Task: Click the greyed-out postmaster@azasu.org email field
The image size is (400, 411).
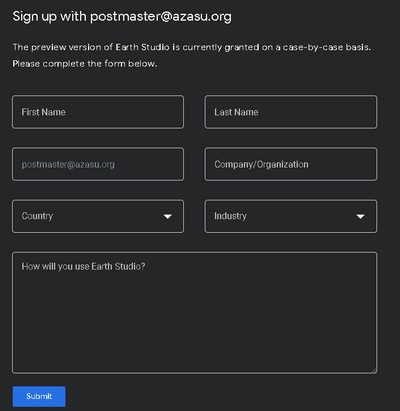Action: [x=98, y=164]
